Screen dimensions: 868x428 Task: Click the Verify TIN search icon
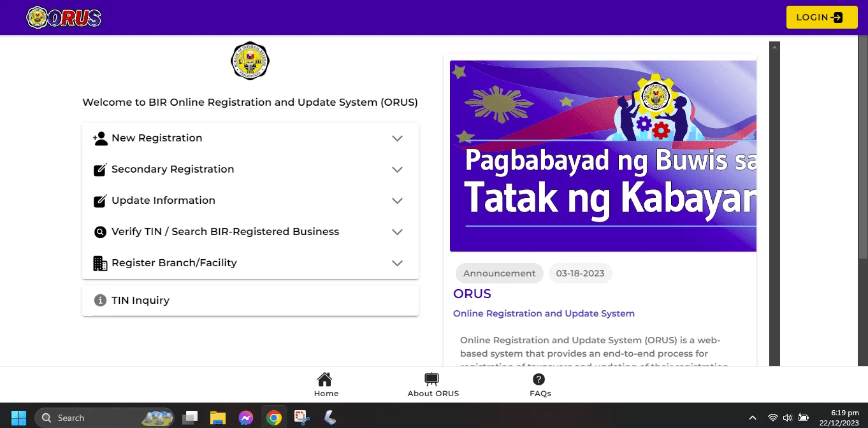coord(100,232)
